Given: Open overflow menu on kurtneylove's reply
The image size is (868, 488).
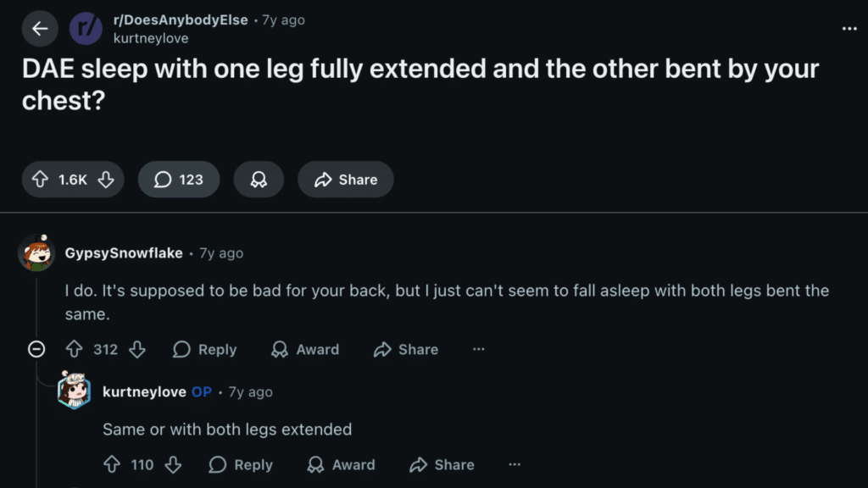Looking at the screenshot, I should (515, 464).
